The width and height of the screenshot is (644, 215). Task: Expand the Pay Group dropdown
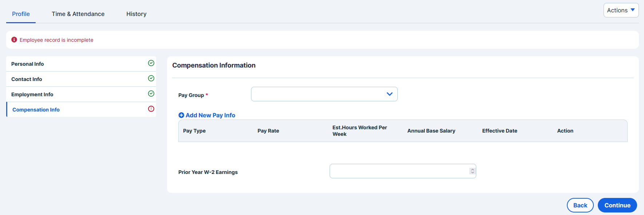click(324, 94)
